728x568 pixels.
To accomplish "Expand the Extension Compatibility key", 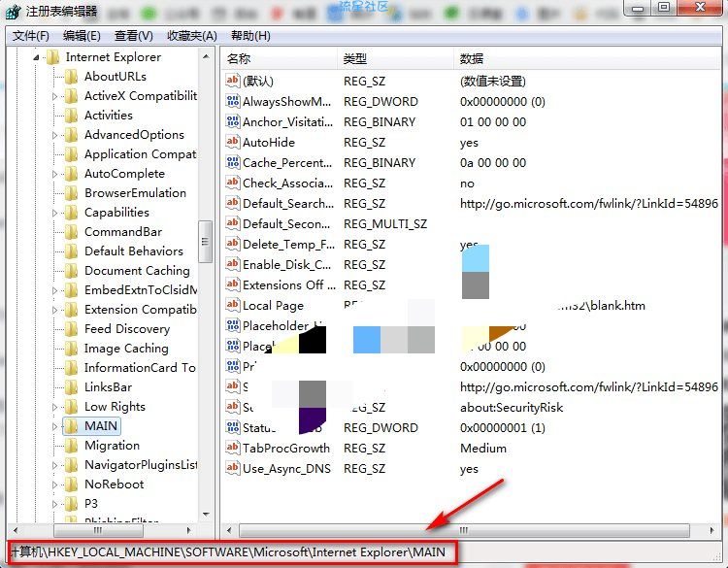I will point(54,310).
